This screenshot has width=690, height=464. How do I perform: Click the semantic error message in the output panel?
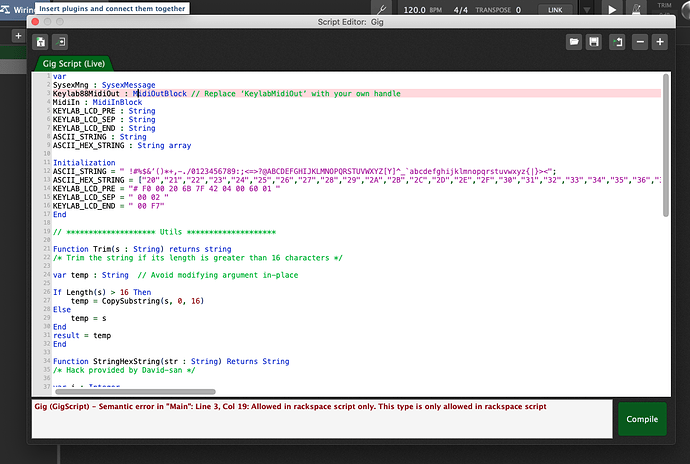click(290, 407)
